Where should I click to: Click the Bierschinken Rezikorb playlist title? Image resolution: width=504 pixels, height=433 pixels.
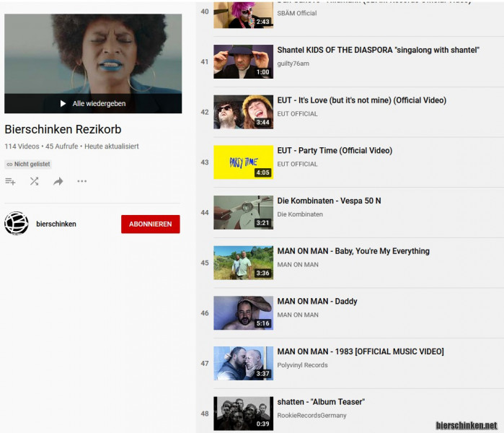point(63,129)
